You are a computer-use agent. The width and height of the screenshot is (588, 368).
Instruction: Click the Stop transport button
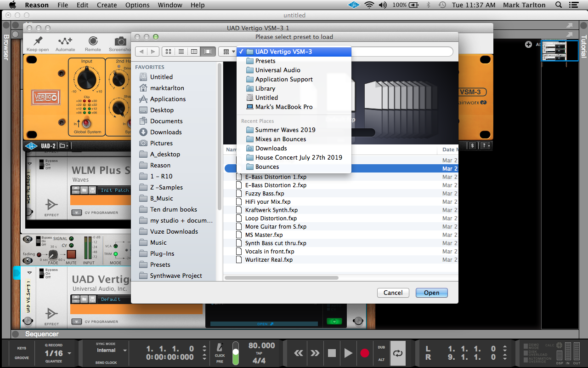pyautogui.click(x=332, y=353)
